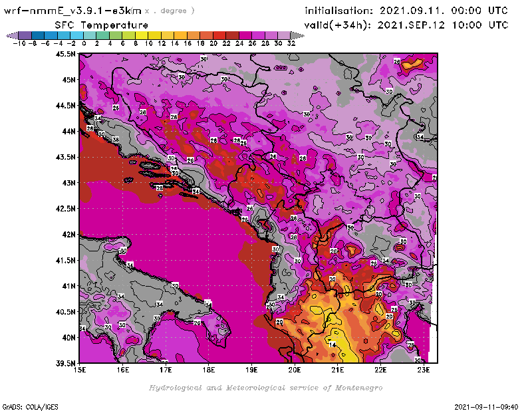532x411 pixels.
Task: Click the 43.5N latitude label
Action: tap(65, 157)
